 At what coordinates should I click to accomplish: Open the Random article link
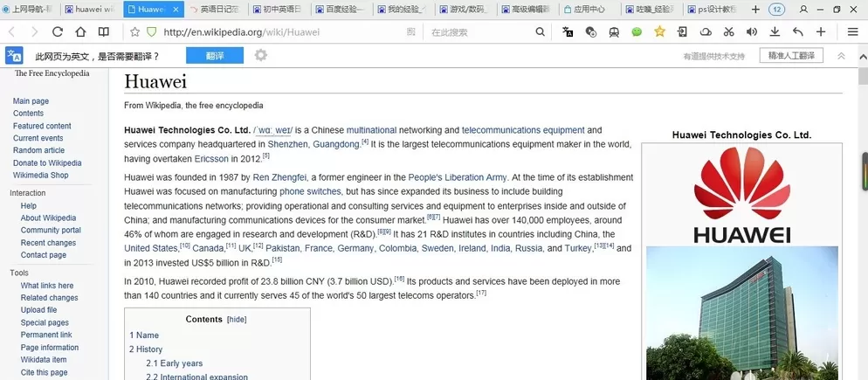[x=38, y=150]
